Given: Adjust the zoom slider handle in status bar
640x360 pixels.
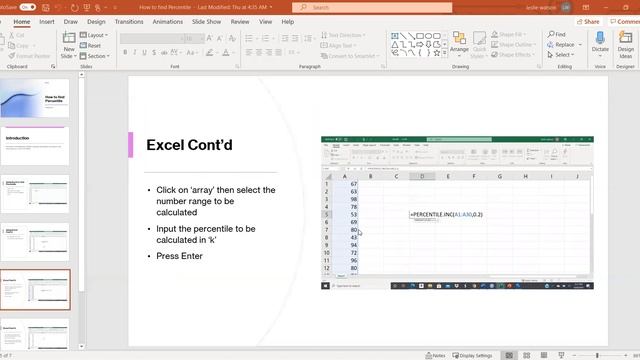Looking at the screenshot, I should (x=597, y=356).
